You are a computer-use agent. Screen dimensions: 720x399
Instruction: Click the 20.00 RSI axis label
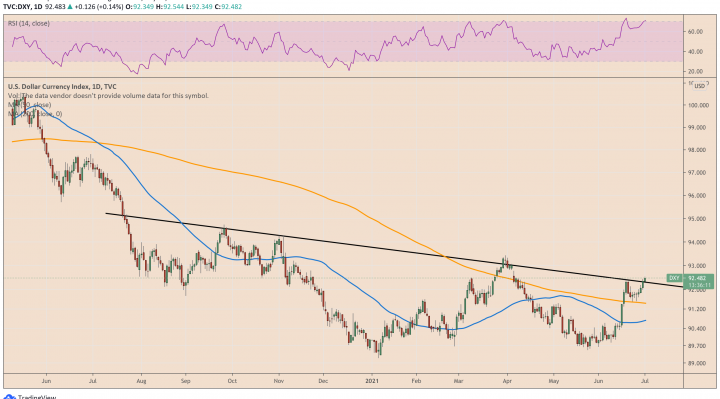[x=696, y=72]
